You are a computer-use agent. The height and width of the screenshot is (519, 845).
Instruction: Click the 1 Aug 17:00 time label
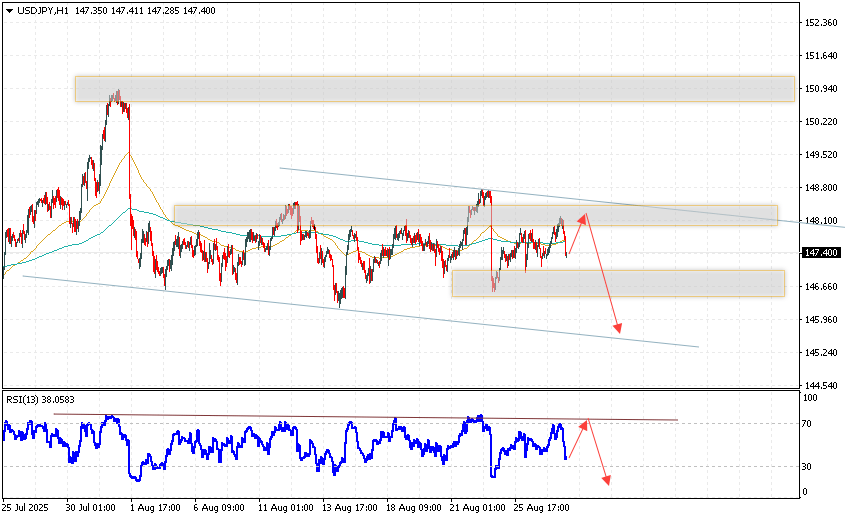[x=155, y=508]
